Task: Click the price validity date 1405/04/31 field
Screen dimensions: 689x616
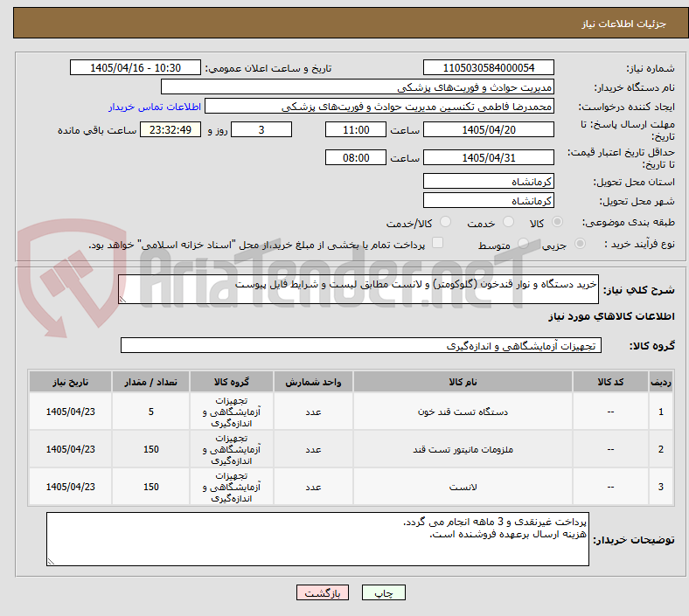Action: [489, 157]
